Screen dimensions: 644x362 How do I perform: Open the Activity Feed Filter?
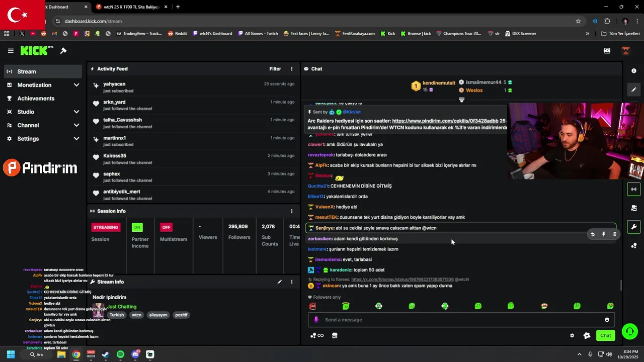pyautogui.click(x=275, y=69)
